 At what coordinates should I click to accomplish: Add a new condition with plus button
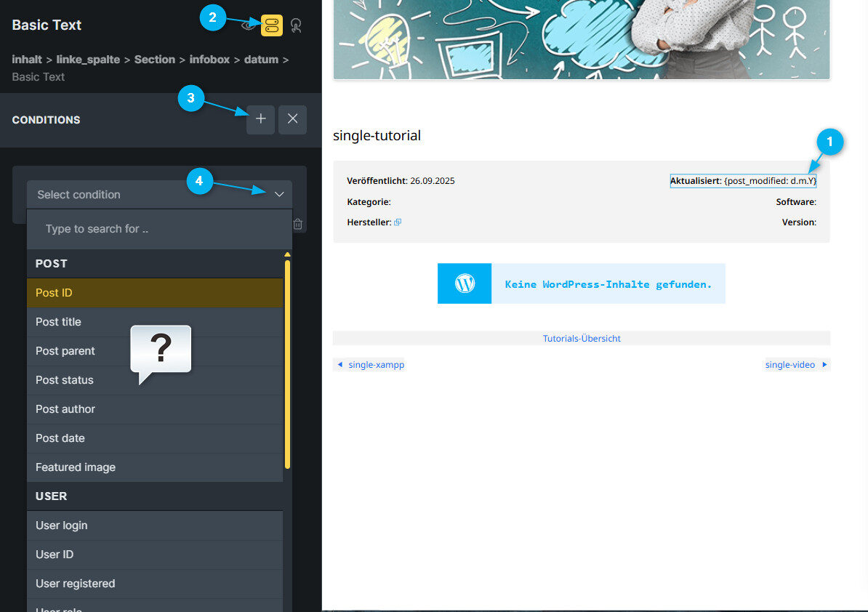click(260, 120)
